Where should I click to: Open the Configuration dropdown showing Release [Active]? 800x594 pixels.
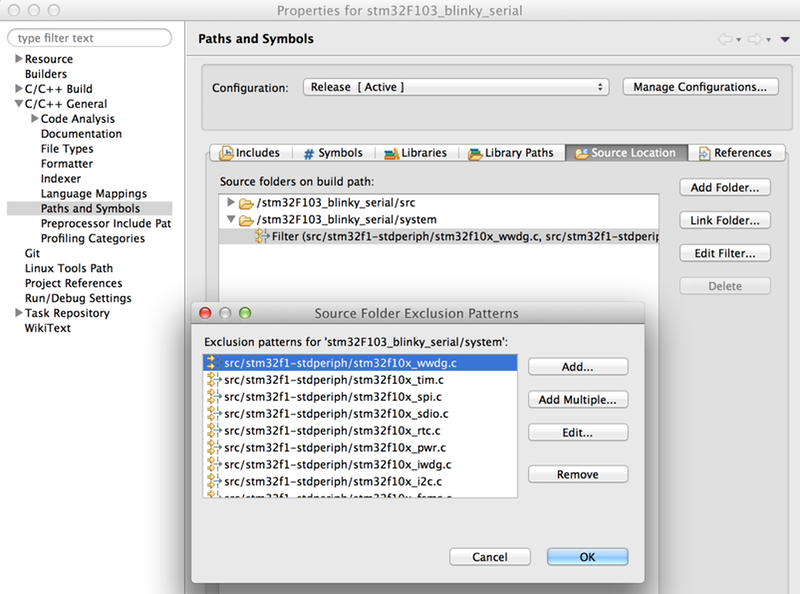click(455, 87)
